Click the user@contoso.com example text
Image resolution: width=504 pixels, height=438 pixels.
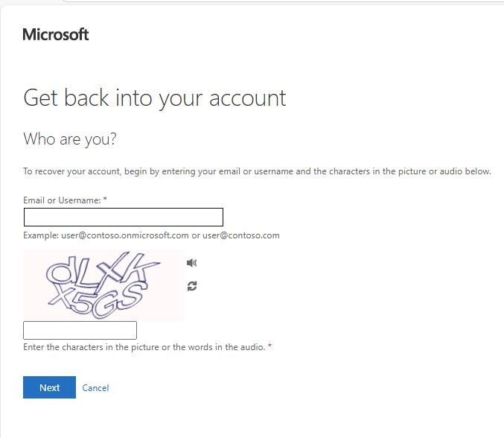coord(241,235)
